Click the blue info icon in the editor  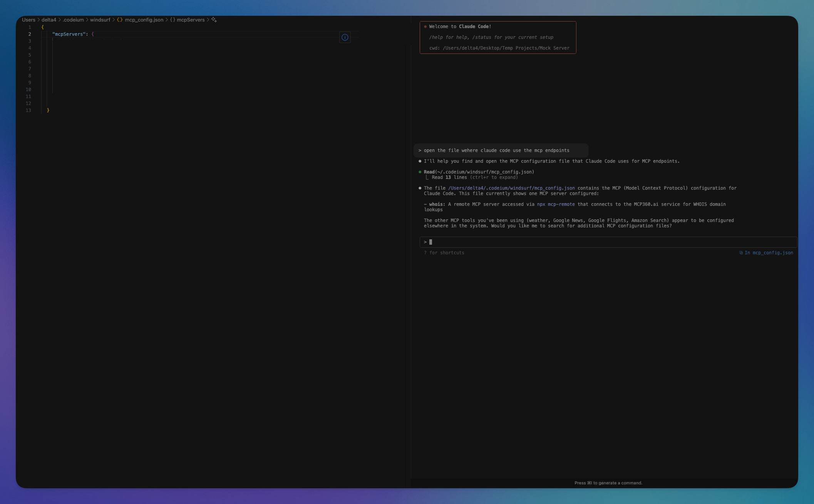(345, 37)
